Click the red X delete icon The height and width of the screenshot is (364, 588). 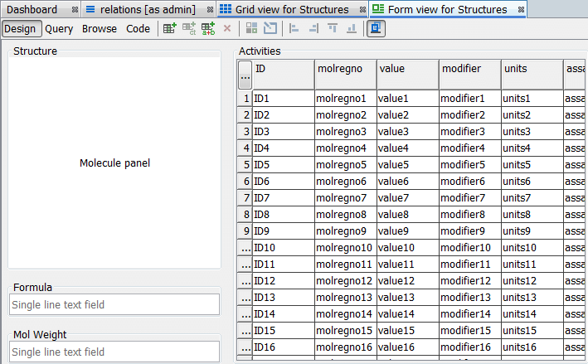pos(228,28)
